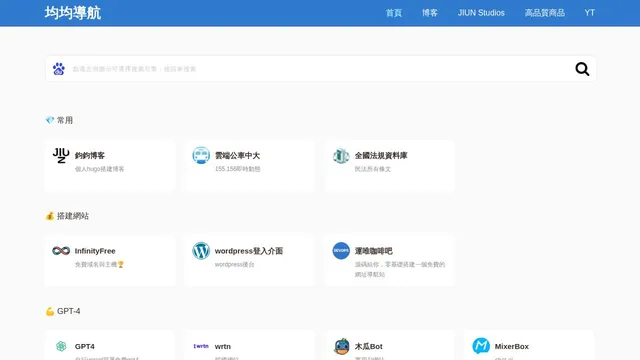This screenshot has height=360, width=640.
Task: Click the 常用 section heading
Action: pyautogui.click(x=59, y=120)
